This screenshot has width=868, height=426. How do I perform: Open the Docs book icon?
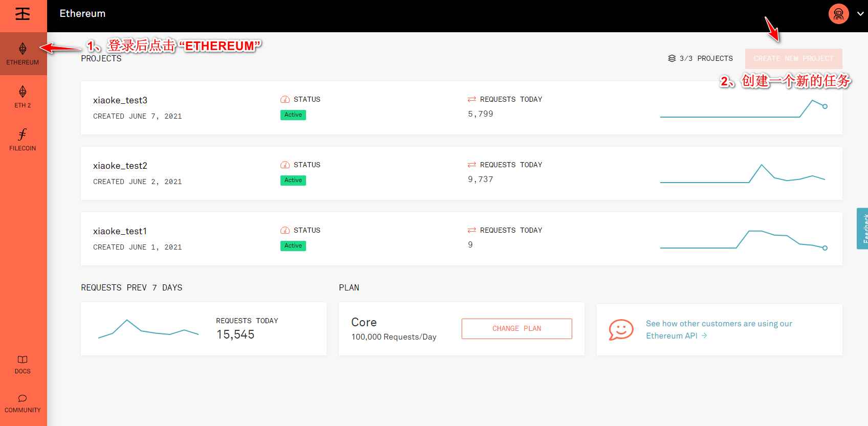23,360
